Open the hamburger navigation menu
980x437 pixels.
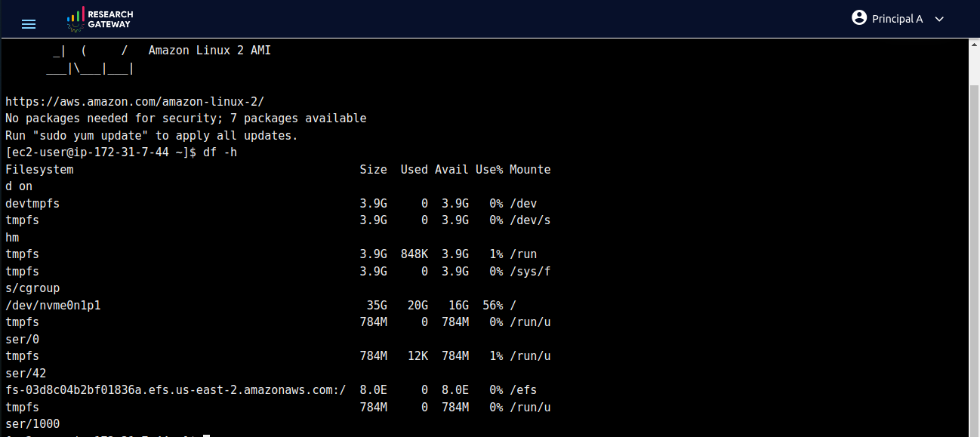tap(29, 24)
